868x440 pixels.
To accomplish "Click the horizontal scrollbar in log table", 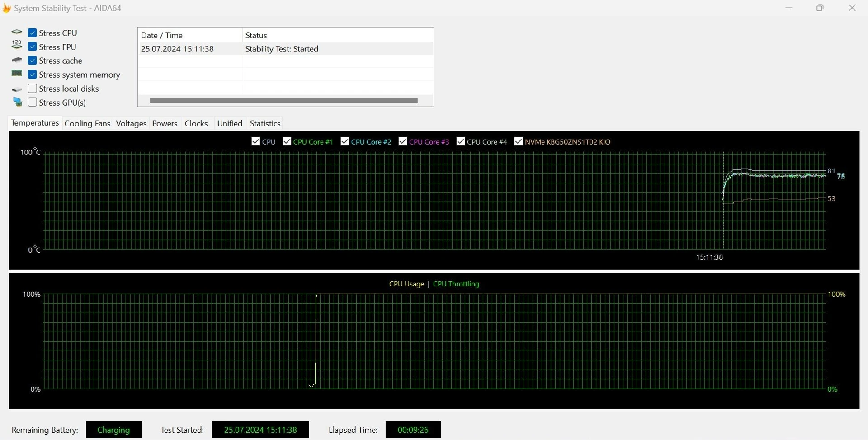I will 283,100.
